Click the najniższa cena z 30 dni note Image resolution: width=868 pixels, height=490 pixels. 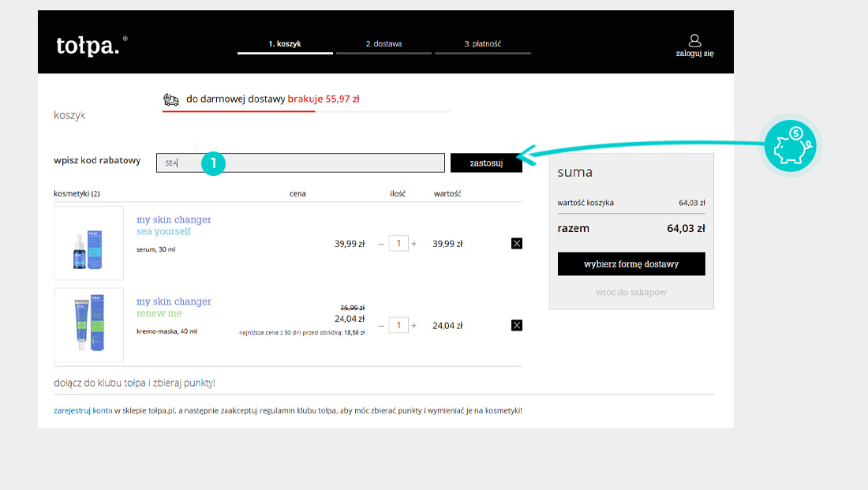[302, 333]
